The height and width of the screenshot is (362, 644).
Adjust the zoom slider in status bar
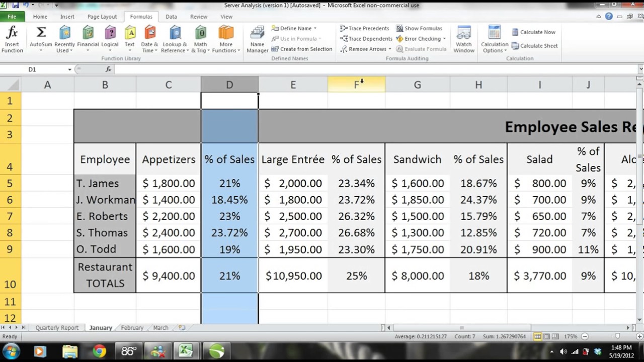(617, 336)
